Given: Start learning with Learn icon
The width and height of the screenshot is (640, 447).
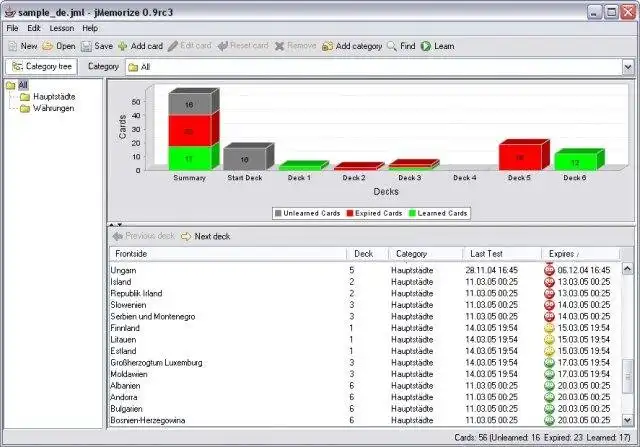Looking at the screenshot, I should click(x=426, y=46).
